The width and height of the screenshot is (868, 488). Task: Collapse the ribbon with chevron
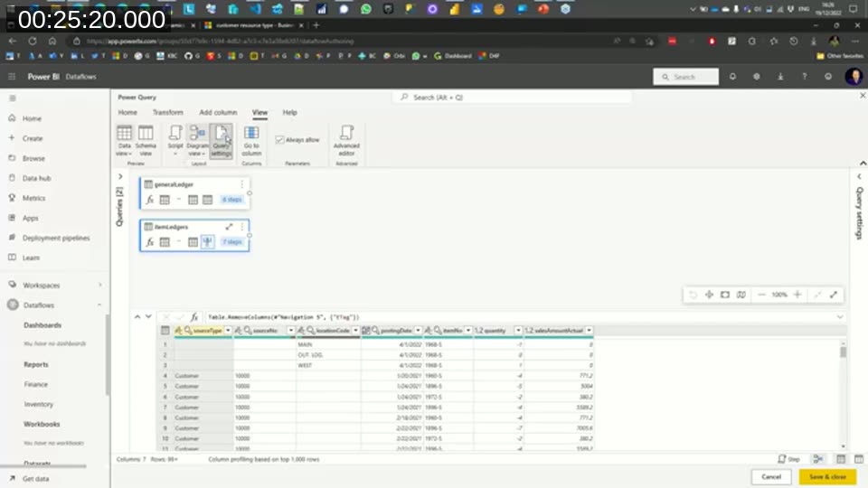coord(863,164)
